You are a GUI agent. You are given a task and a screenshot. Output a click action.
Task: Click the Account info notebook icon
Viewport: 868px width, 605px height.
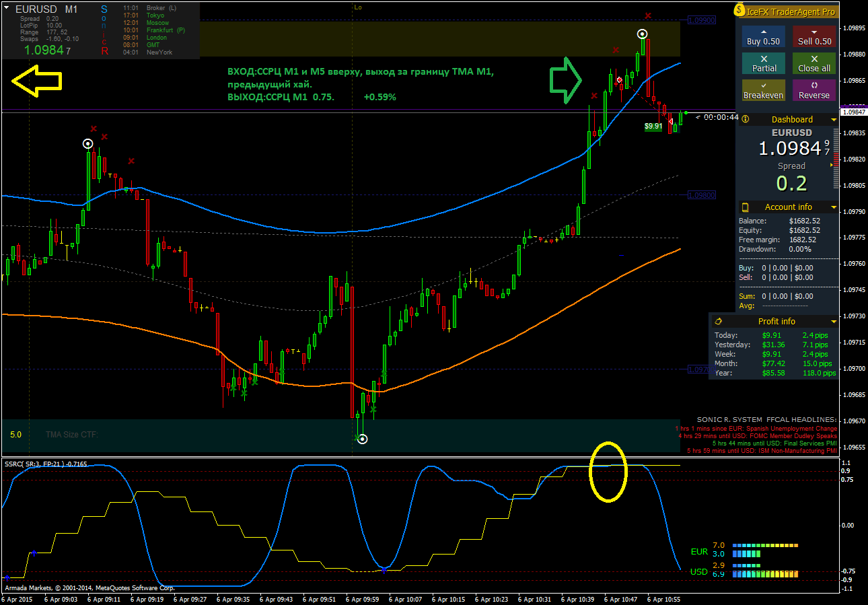(x=746, y=207)
